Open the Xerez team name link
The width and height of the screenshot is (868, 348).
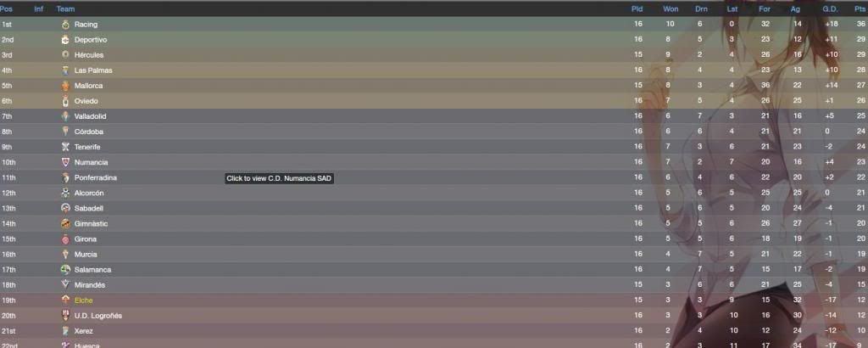pos(84,331)
